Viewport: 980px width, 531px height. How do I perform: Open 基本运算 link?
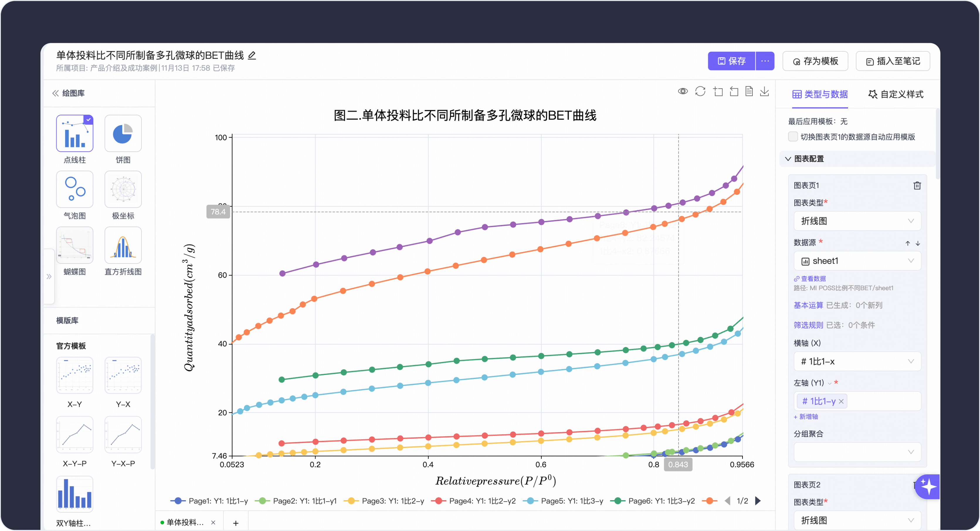pos(808,305)
